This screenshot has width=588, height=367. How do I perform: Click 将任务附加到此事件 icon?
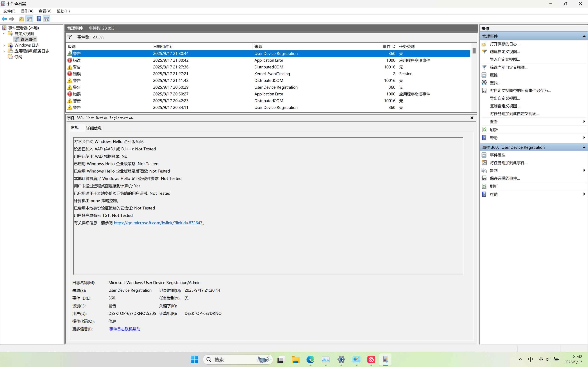pyautogui.click(x=484, y=163)
